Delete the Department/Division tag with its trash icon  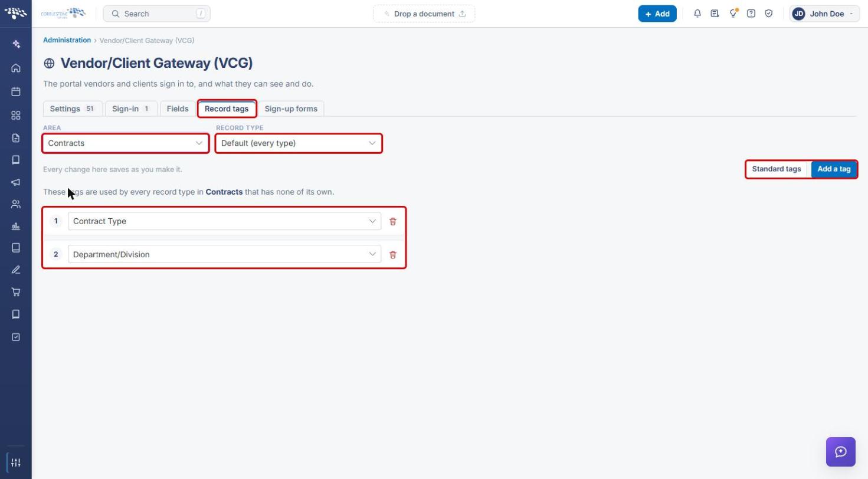click(x=393, y=255)
